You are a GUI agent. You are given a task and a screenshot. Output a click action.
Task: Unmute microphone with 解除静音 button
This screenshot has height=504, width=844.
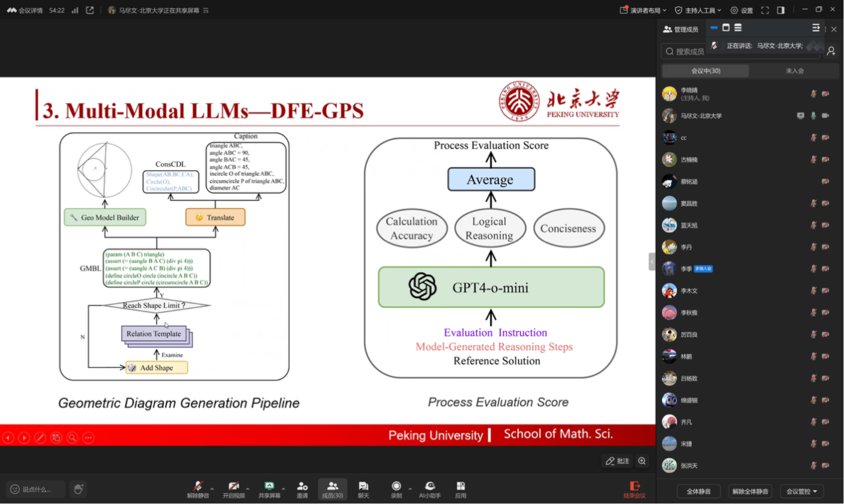197,489
